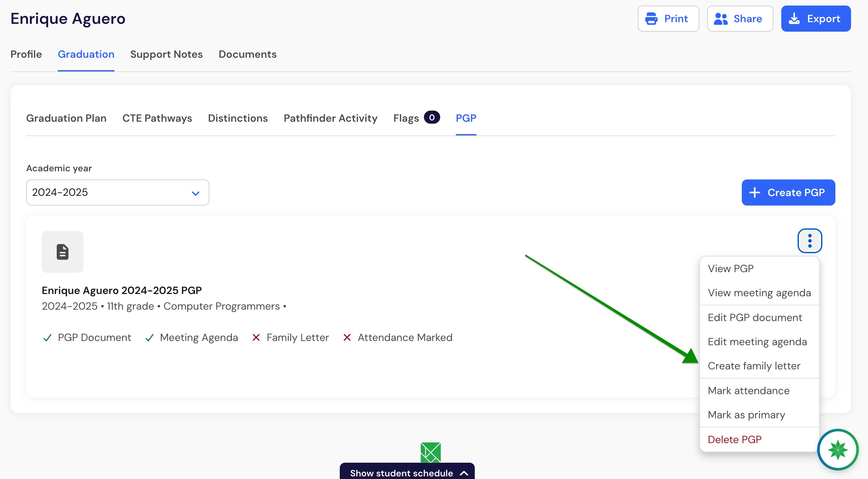Go to the Documents tab
868x479 pixels.
(247, 54)
